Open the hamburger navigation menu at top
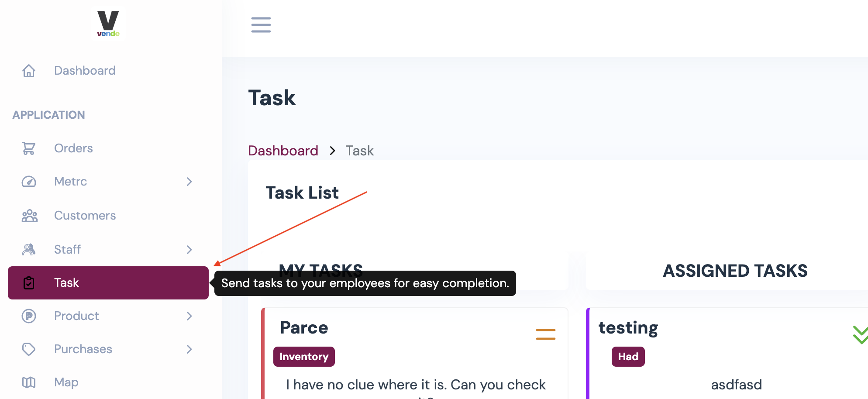The height and width of the screenshot is (399, 868). click(261, 25)
